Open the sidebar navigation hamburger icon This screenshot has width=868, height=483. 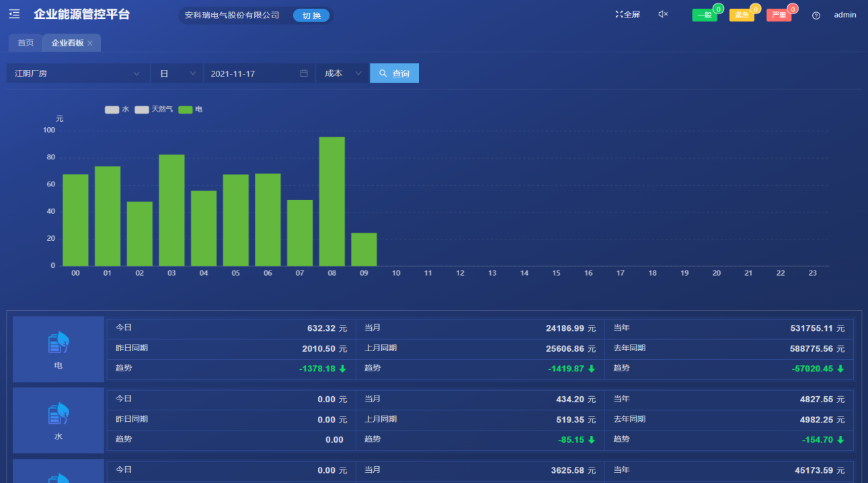click(14, 13)
